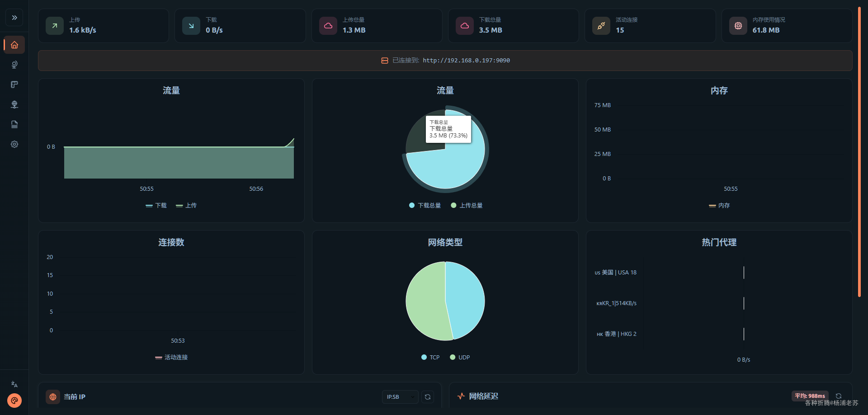This screenshot has width=868, height=415.
Task: Select the 美国 | USA 18 proxy bar
Action: 744,273
